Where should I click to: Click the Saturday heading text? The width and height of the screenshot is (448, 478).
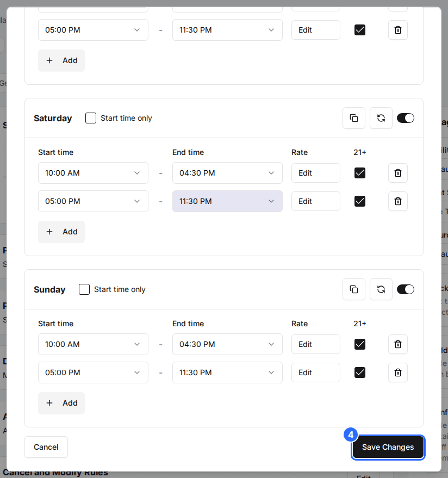coord(53,119)
